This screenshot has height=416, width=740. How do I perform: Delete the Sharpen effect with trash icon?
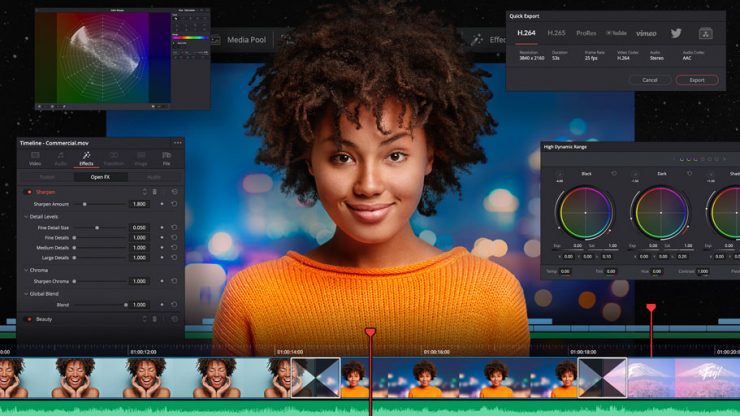coord(154,191)
